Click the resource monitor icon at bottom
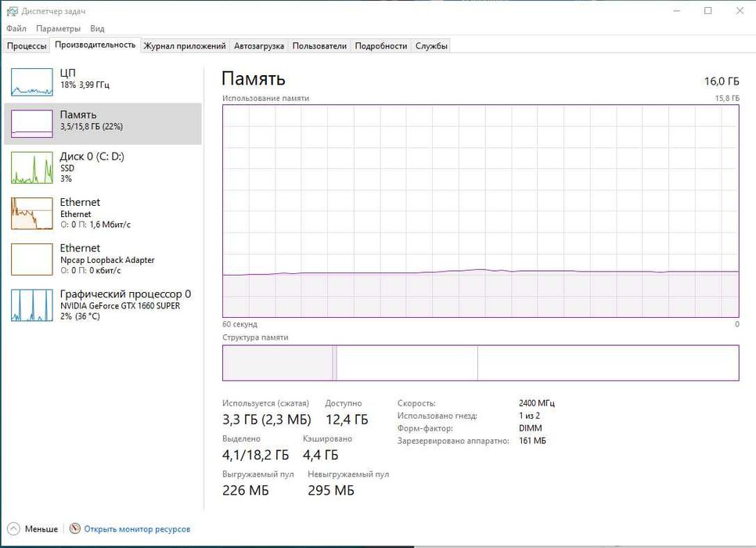The height and width of the screenshot is (548, 756). [x=75, y=529]
